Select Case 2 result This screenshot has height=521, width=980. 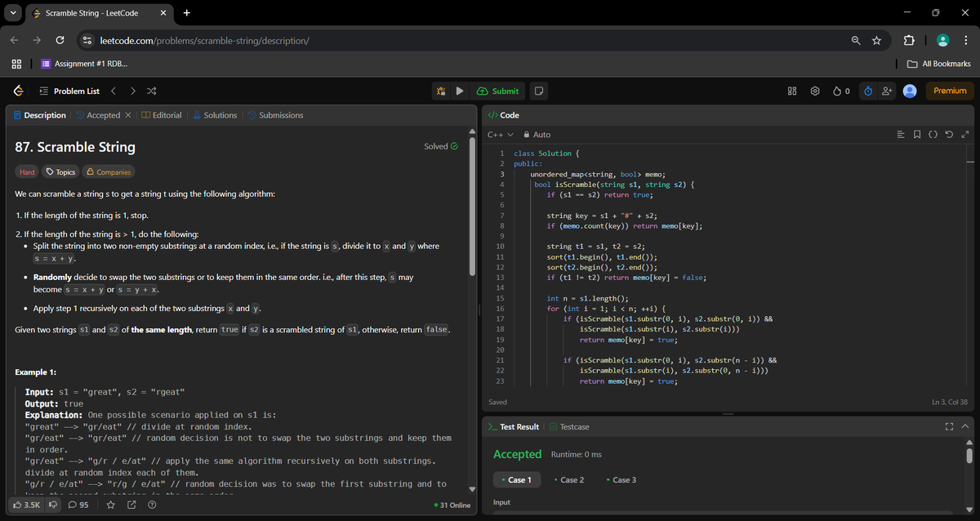click(x=569, y=479)
